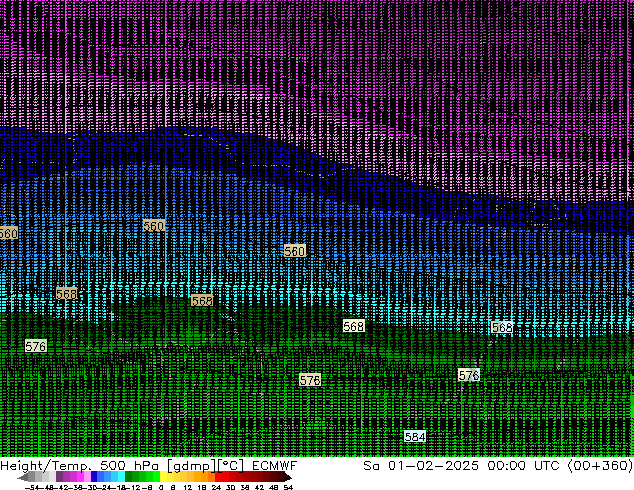Click the bright red swatch above the 24 tick
The width and height of the screenshot is (634, 490).
pos(218,477)
